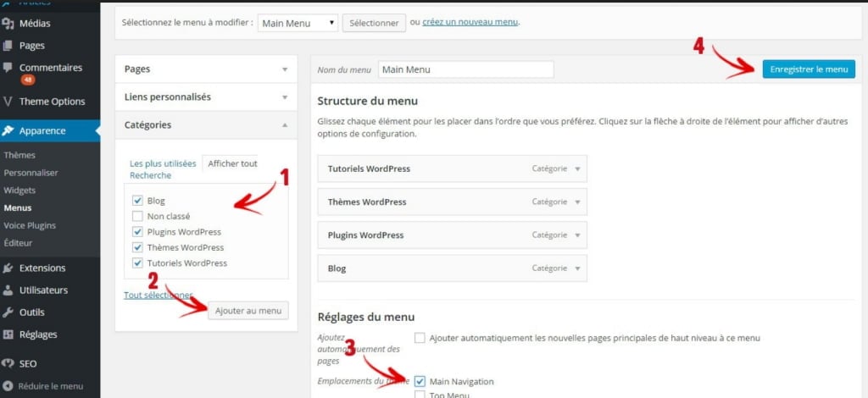Click the Nom du menu text field
The width and height of the screenshot is (868, 398).
(x=466, y=69)
